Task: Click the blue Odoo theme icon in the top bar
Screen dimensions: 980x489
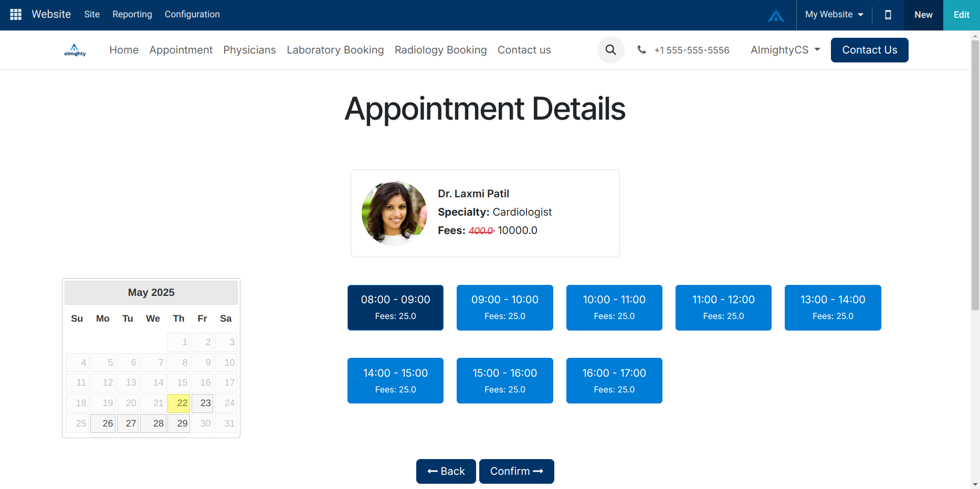Action: 776,16
